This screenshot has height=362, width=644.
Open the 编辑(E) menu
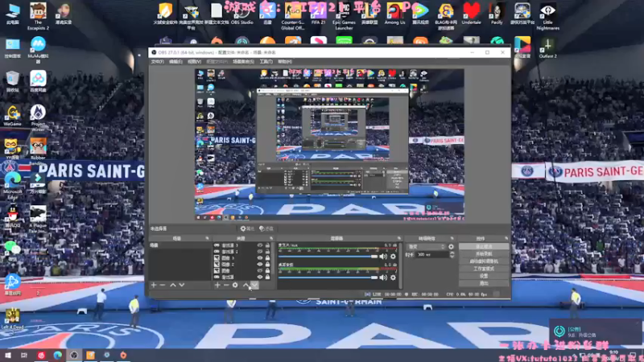coord(175,62)
